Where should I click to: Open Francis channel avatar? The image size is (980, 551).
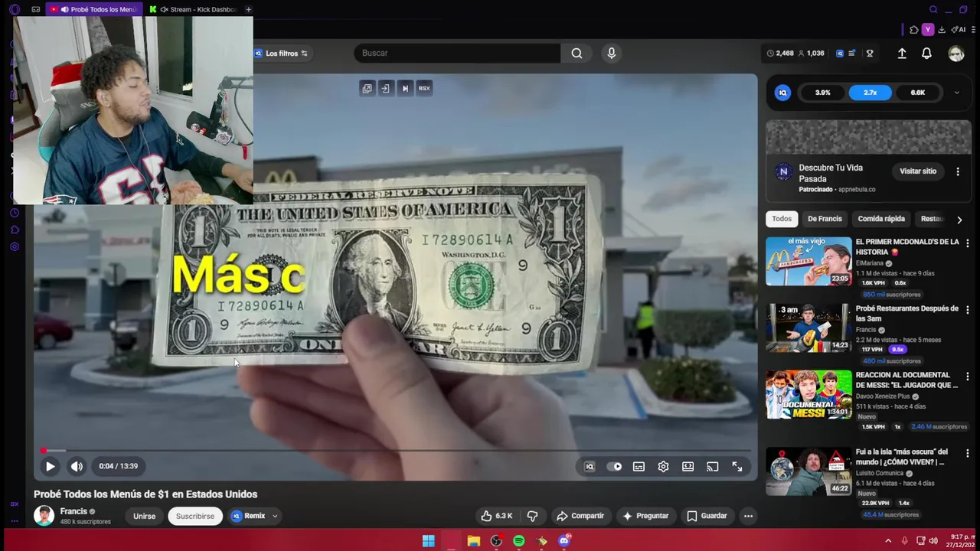[44, 515]
